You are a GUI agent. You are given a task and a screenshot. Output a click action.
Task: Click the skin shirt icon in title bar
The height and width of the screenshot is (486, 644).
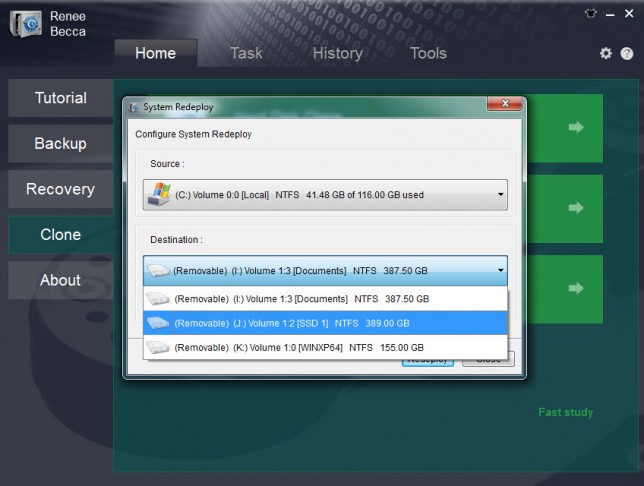point(591,14)
